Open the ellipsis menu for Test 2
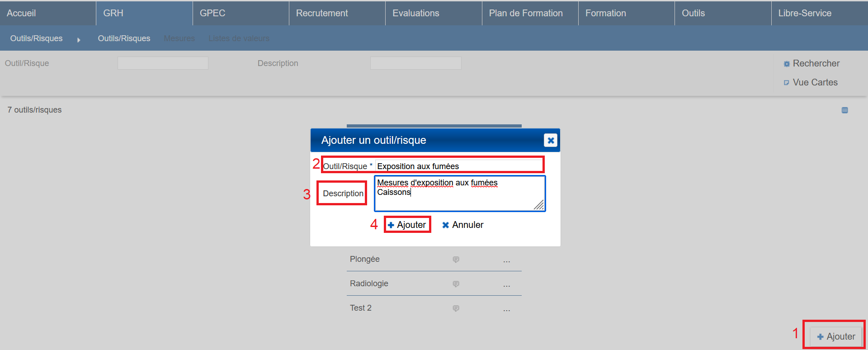 [x=506, y=309]
